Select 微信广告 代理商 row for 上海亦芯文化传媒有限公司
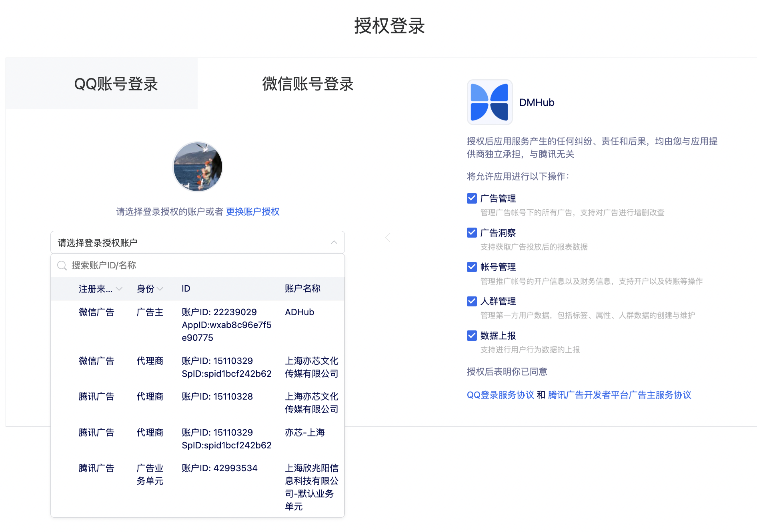 pyautogui.click(x=198, y=367)
